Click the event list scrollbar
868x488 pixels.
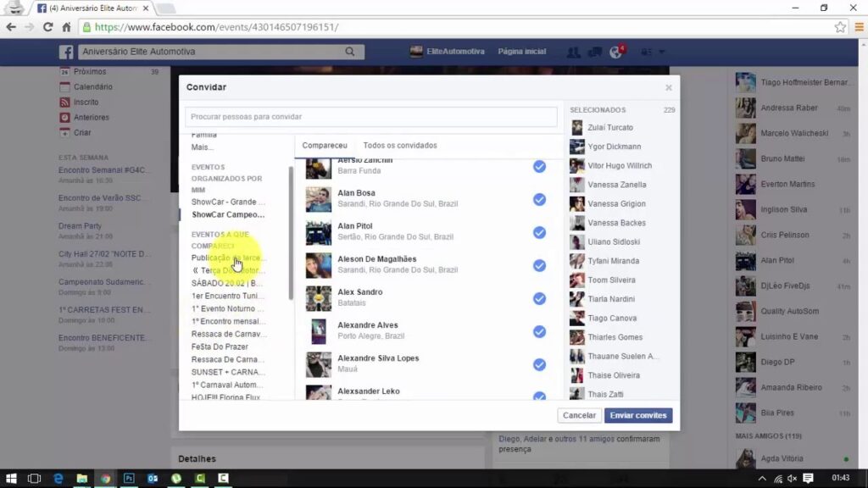[x=292, y=234]
